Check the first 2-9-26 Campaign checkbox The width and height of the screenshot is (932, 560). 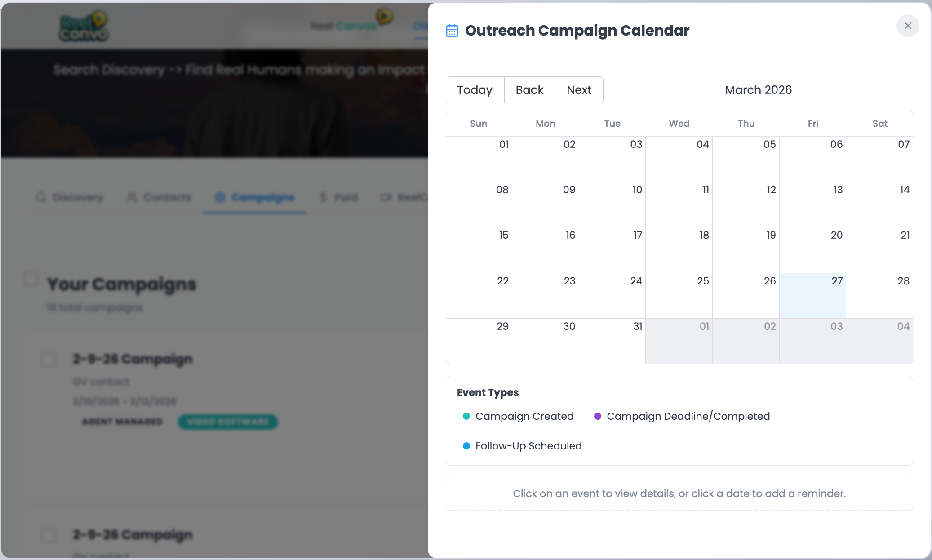(x=49, y=359)
